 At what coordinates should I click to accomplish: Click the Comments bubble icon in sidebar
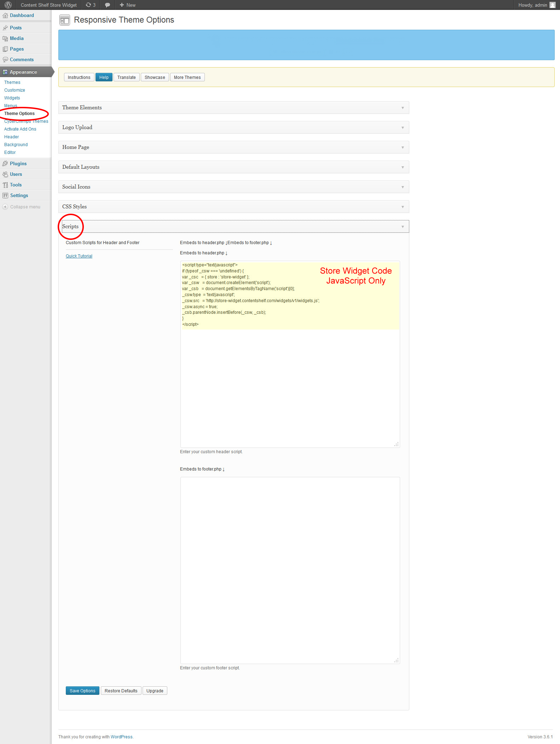tap(5, 60)
